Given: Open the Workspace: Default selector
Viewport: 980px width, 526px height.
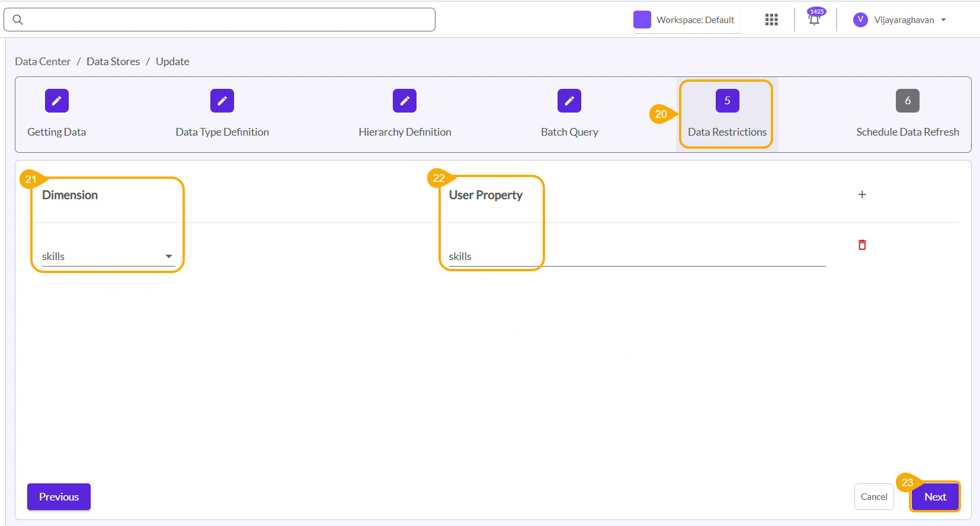Looking at the screenshot, I should click(x=686, y=20).
